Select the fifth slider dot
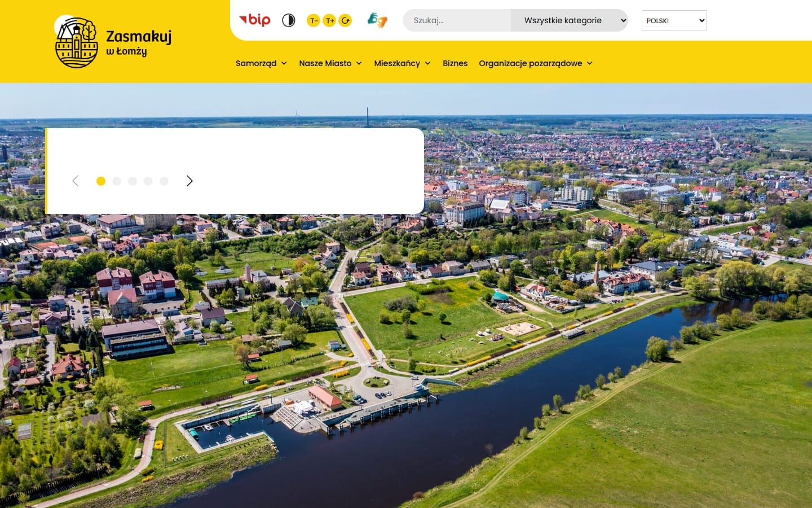 pyautogui.click(x=164, y=181)
